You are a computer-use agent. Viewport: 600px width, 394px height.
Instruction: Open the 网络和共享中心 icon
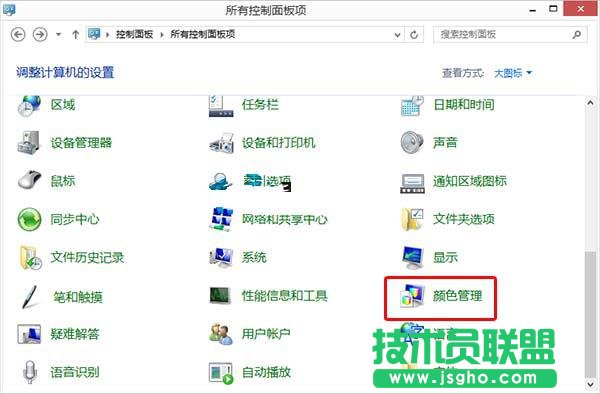pyautogui.click(x=222, y=219)
